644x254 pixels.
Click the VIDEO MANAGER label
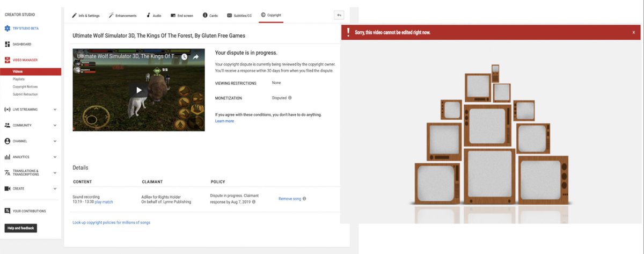click(25, 60)
